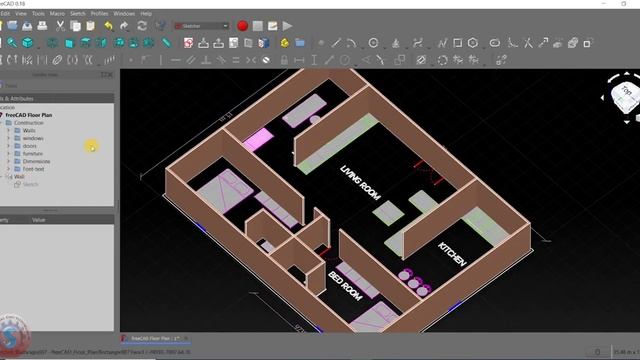Start macro recording with red button
The width and height of the screenshot is (640, 360).
coord(242,26)
